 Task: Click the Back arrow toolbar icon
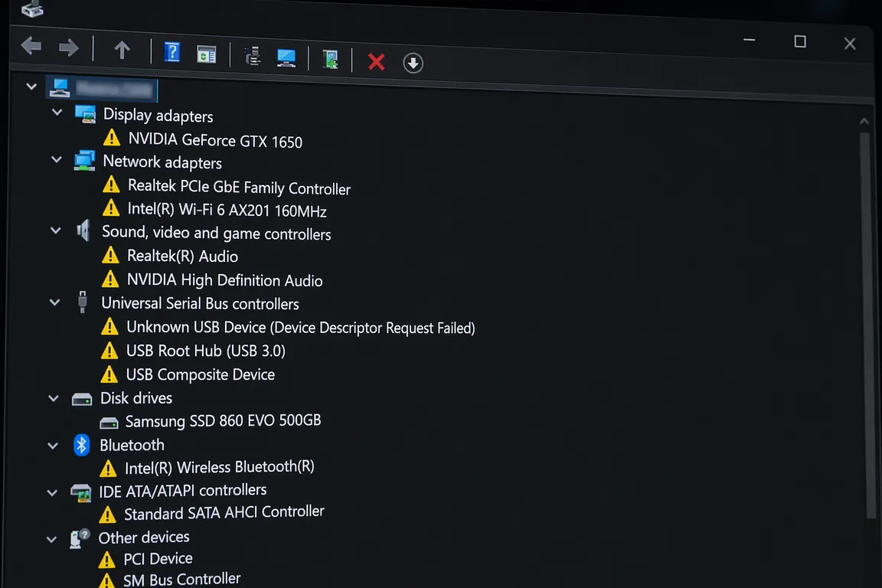(31, 46)
